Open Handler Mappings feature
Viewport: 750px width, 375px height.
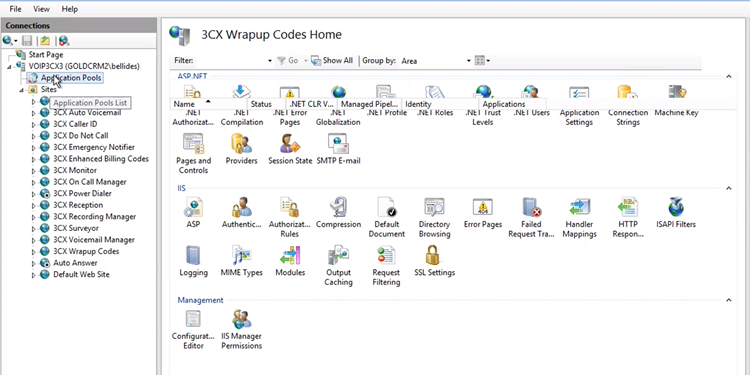(579, 218)
